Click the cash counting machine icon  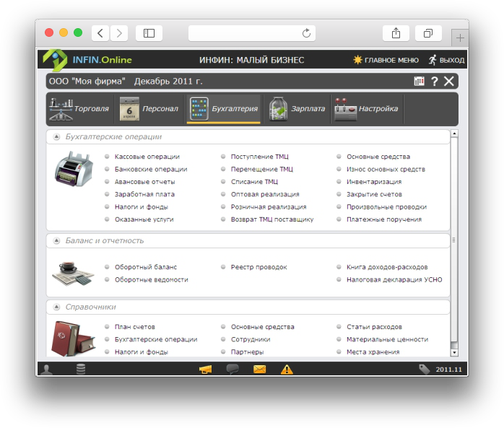point(74,169)
